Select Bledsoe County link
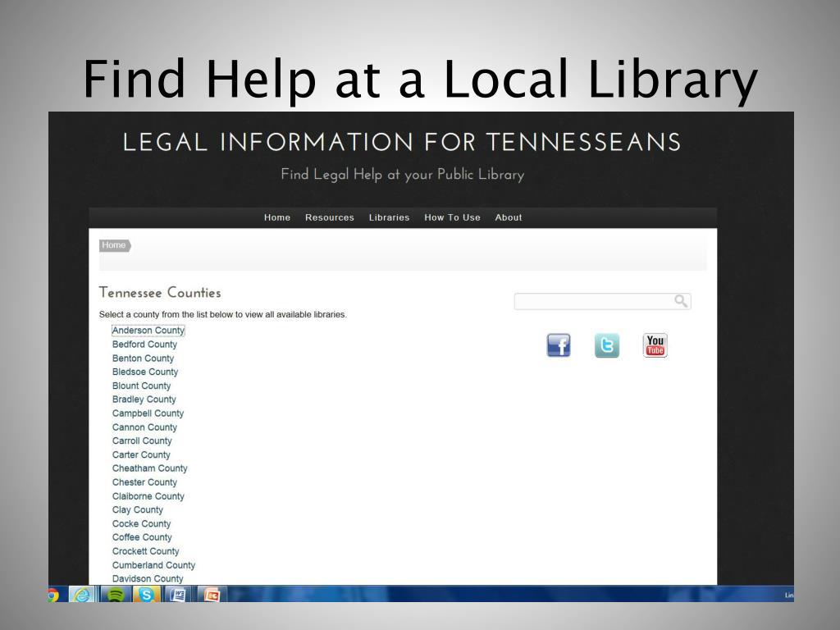840x630 pixels. 145,372
